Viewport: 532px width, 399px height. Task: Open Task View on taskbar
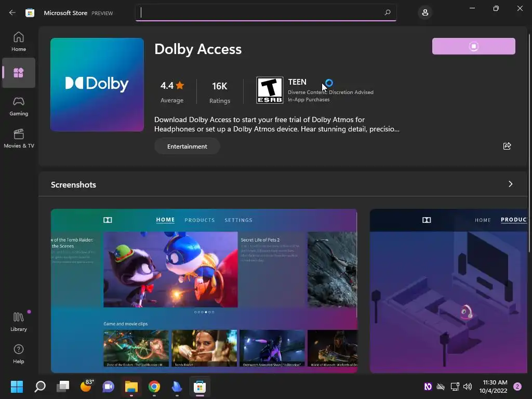(x=63, y=387)
